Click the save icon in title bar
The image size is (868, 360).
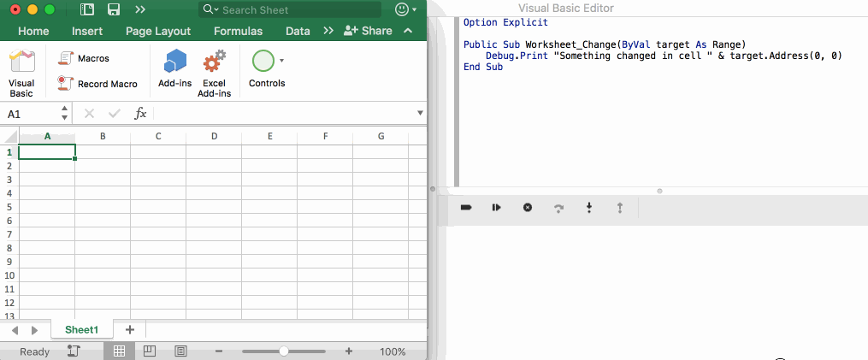coord(114,9)
